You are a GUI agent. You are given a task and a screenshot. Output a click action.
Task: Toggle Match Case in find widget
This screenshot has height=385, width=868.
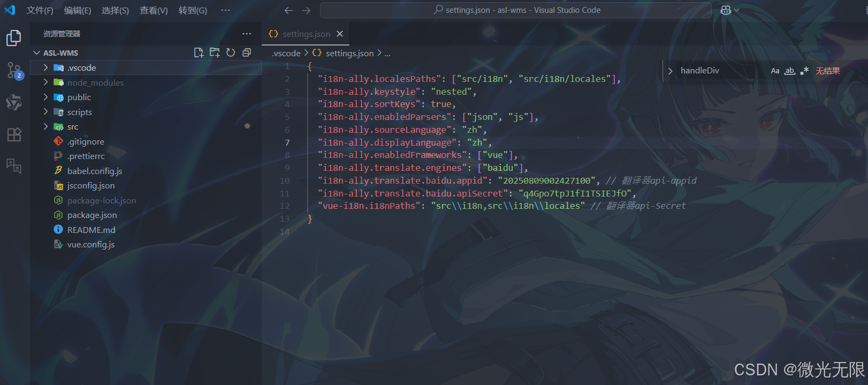pos(775,71)
